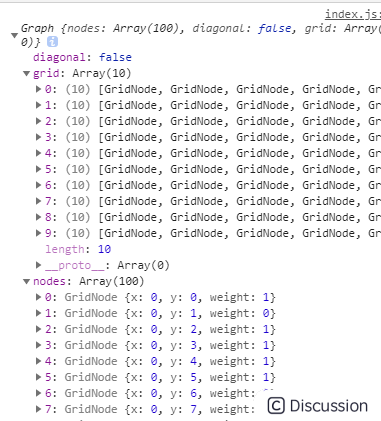381x421 pixels.
Task: Open the Discussion button
Action: click(x=318, y=406)
